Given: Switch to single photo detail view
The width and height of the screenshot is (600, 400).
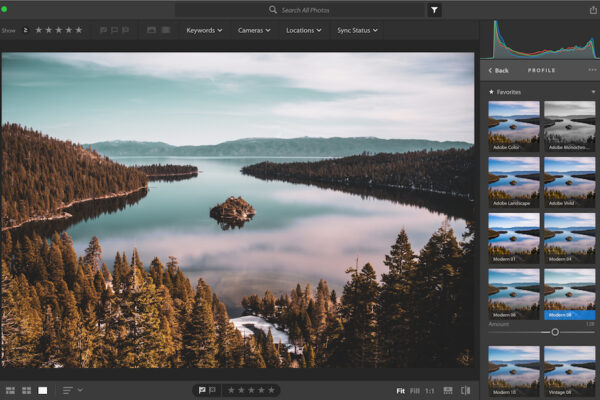Looking at the screenshot, I should pyautogui.click(x=42, y=390).
